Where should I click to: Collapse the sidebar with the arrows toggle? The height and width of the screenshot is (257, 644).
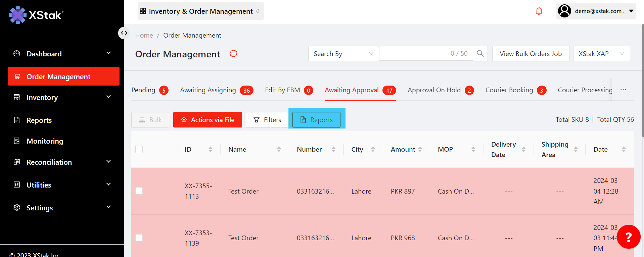click(x=124, y=33)
